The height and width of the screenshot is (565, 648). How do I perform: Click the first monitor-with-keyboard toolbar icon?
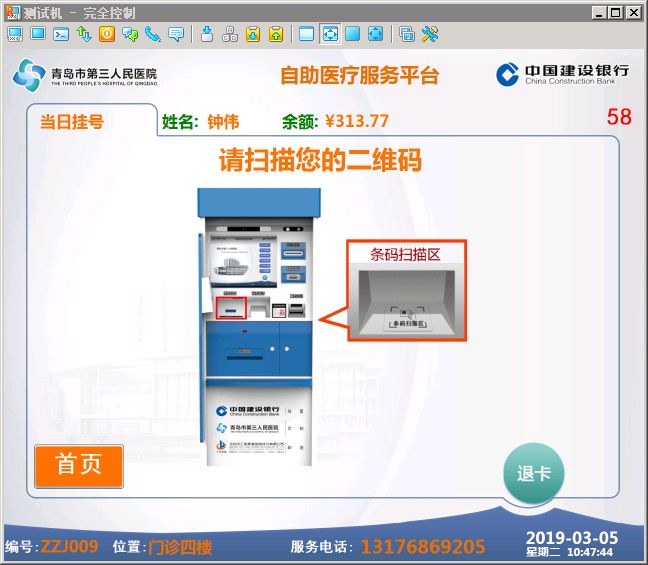point(15,34)
